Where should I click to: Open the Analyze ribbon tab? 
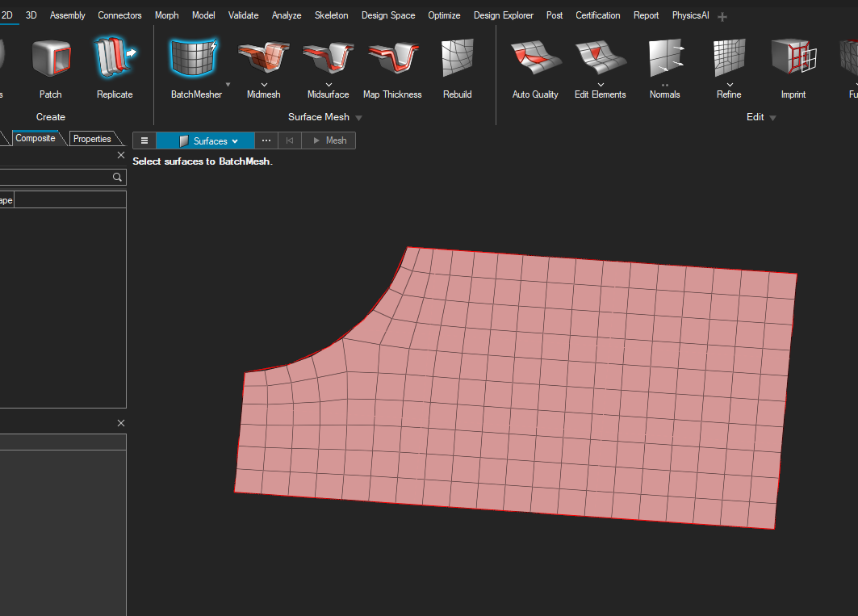click(x=287, y=15)
